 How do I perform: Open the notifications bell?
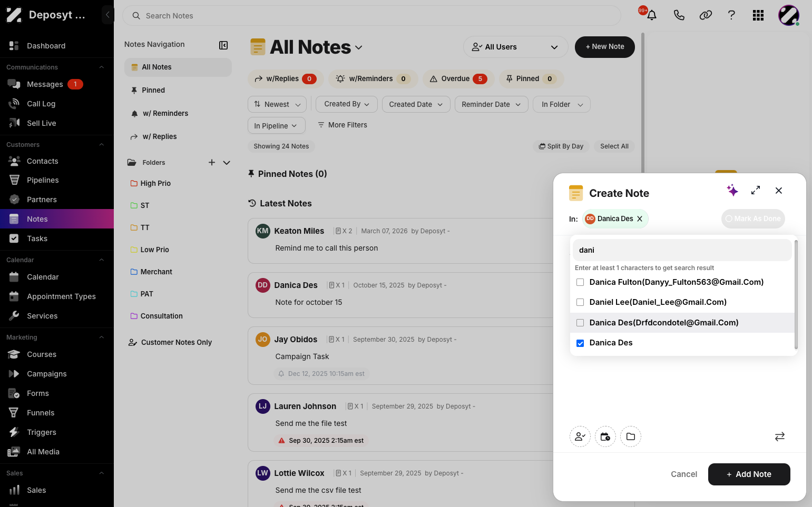tap(652, 15)
